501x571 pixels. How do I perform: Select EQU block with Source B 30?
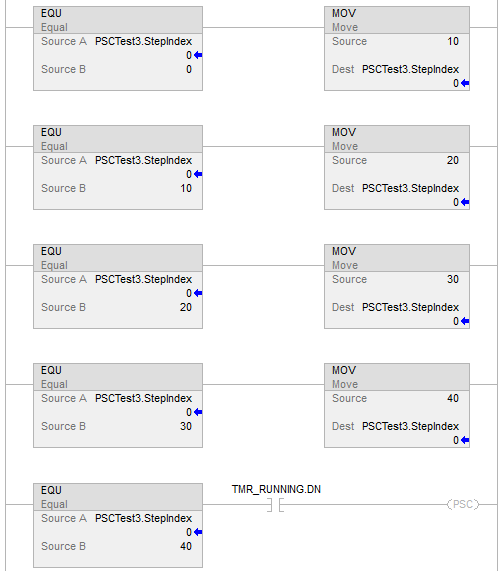pyautogui.click(x=118, y=406)
